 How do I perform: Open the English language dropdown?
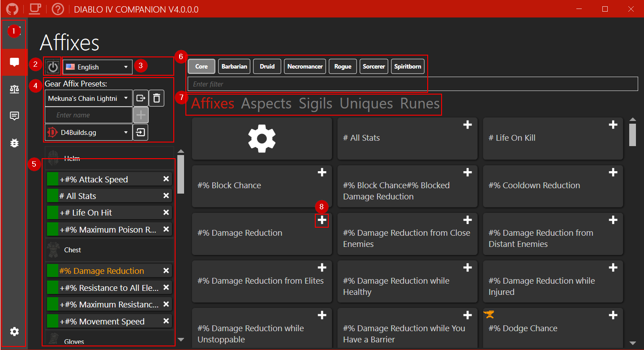click(98, 67)
